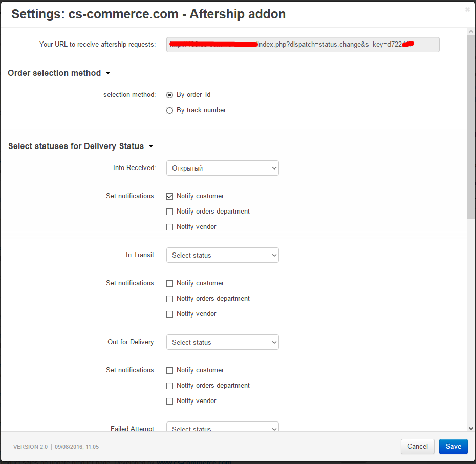Uncheck Notify customer under Info Received
This screenshot has height=464, width=476.
pyautogui.click(x=170, y=196)
